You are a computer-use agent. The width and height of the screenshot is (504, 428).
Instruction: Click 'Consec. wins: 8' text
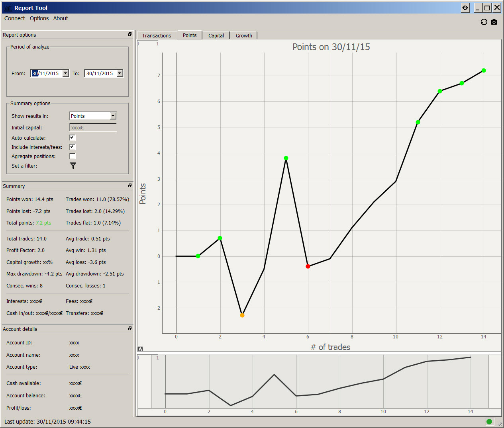click(24, 286)
